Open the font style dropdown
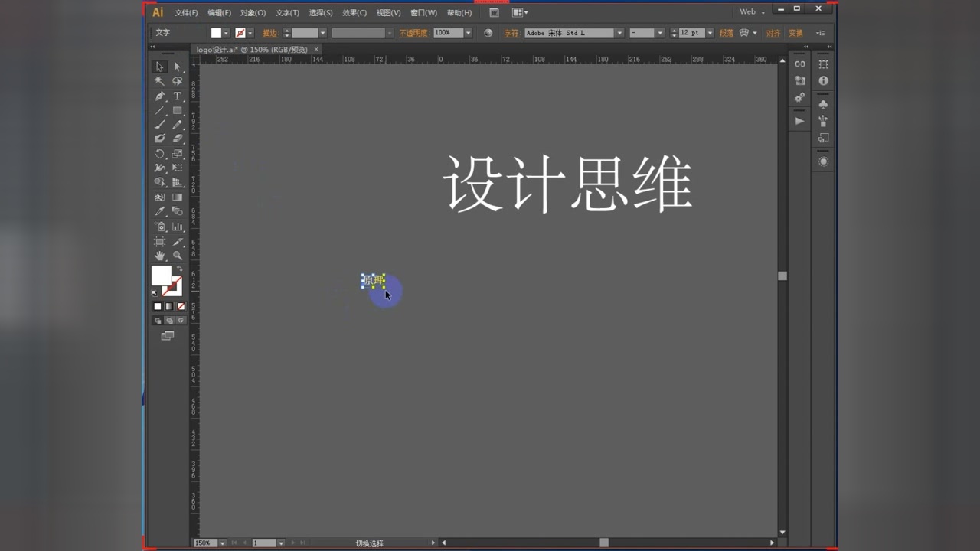The image size is (980, 551). [659, 33]
